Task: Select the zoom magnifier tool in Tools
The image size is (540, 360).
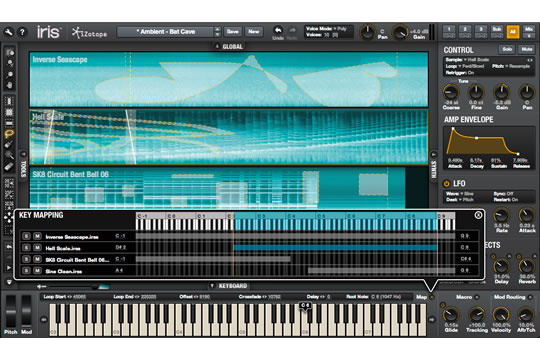Action: (10, 74)
